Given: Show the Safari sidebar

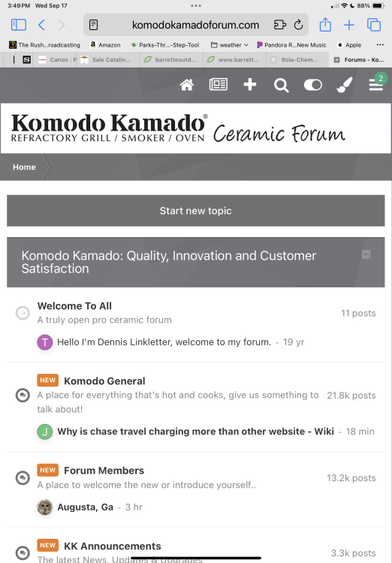Looking at the screenshot, I should pos(19,25).
